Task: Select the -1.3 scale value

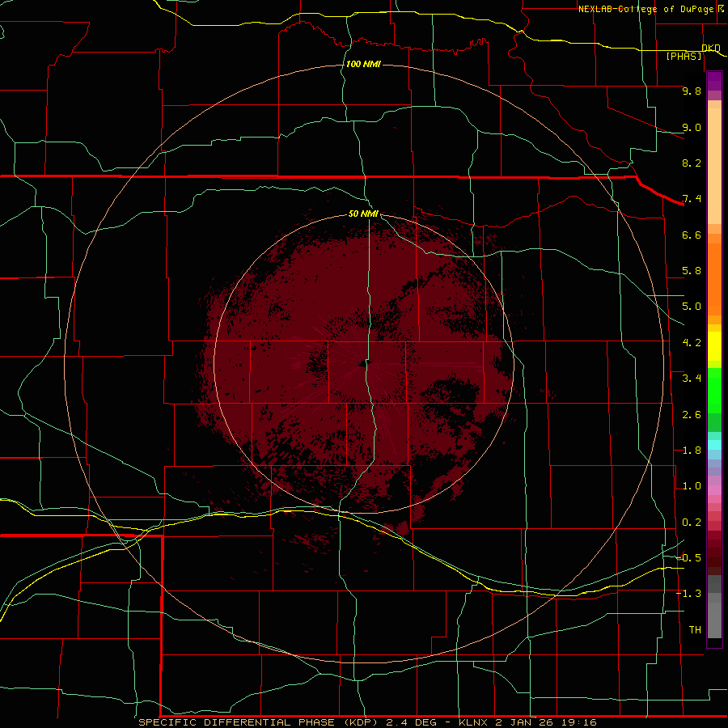Action: (x=688, y=594)
